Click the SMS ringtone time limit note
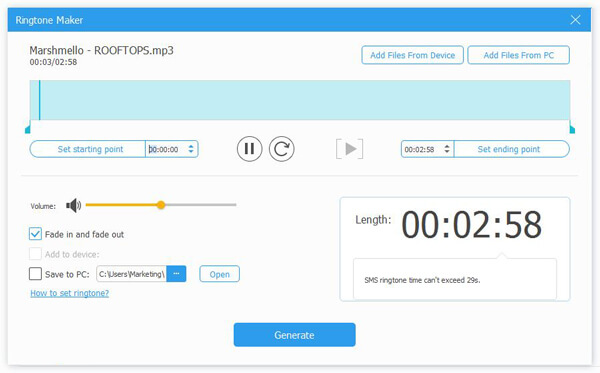Viewport: 600px width, 373px height. tap(422, 280)
